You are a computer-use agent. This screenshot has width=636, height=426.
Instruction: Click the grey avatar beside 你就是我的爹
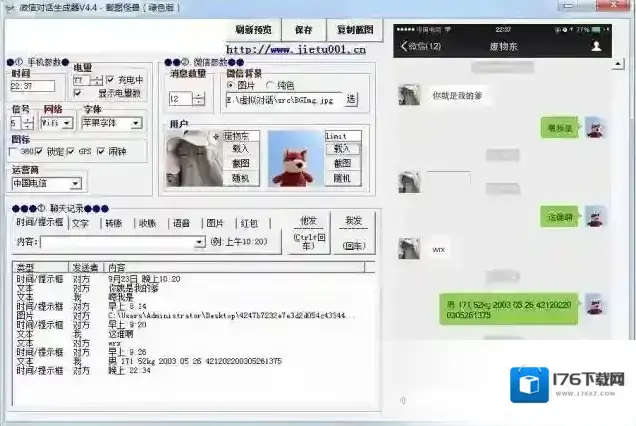pos(409,95)
